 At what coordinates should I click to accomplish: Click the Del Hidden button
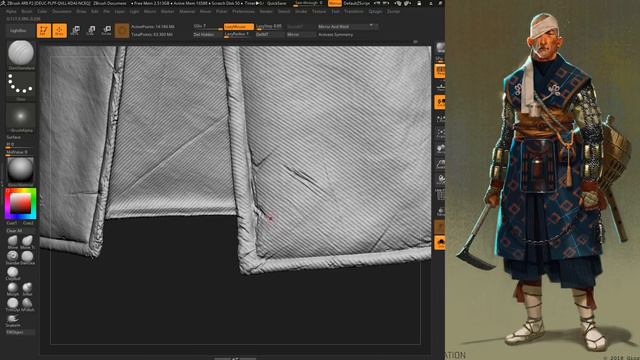click(x=207, y=35)
